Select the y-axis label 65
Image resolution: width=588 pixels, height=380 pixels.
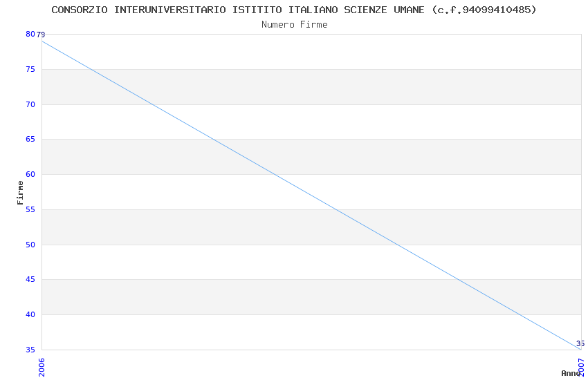pos(30,140)
